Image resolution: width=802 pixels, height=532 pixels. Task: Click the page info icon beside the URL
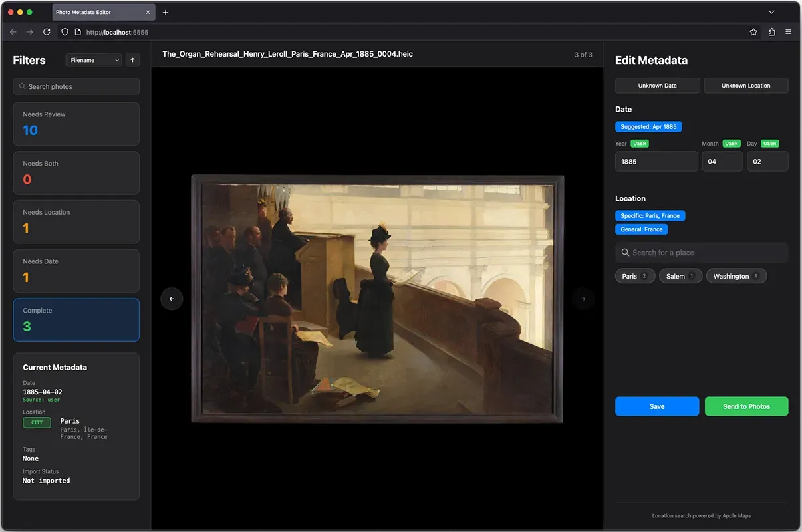77,32
